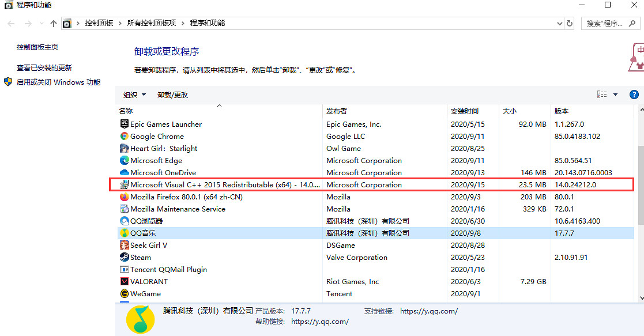
Task: Click the Google Chrome icon
Action: coord(124,136)
